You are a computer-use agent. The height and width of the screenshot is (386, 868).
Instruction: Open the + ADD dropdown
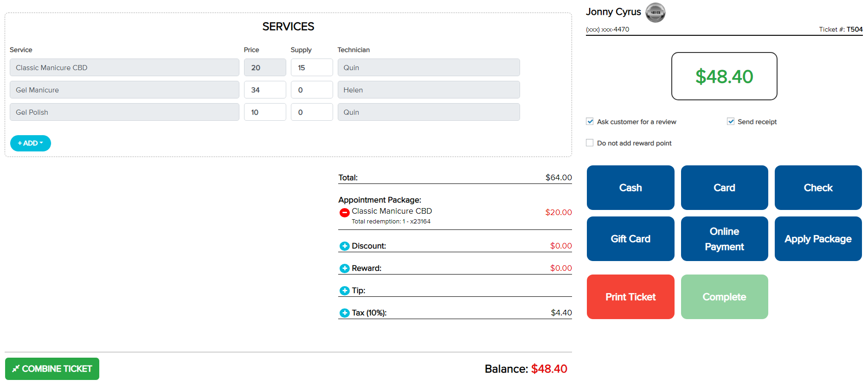tap(31, 143)
